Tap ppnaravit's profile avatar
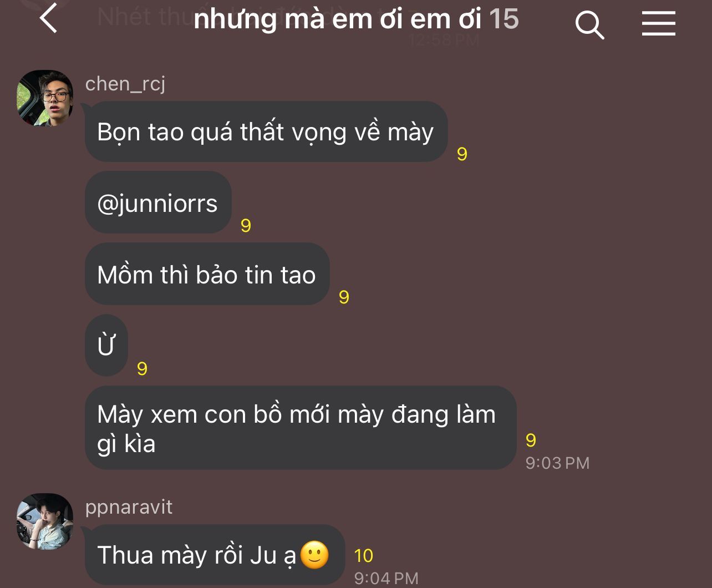 point(45,521)
